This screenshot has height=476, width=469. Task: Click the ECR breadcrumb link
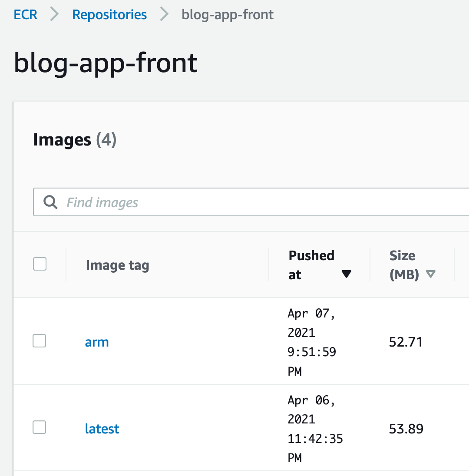tap(26, 14)
